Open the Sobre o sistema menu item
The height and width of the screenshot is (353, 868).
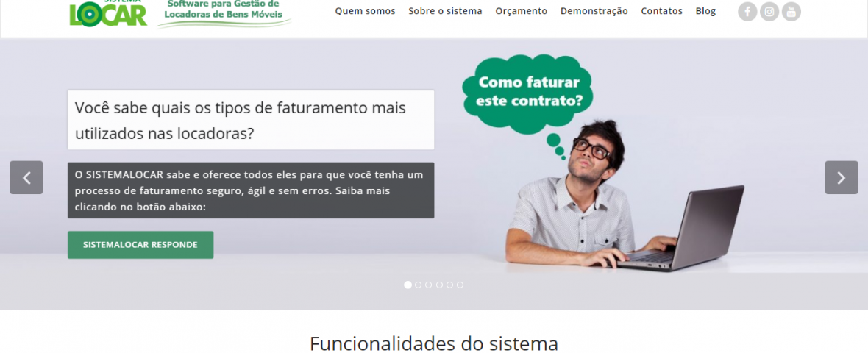[445, 11]
